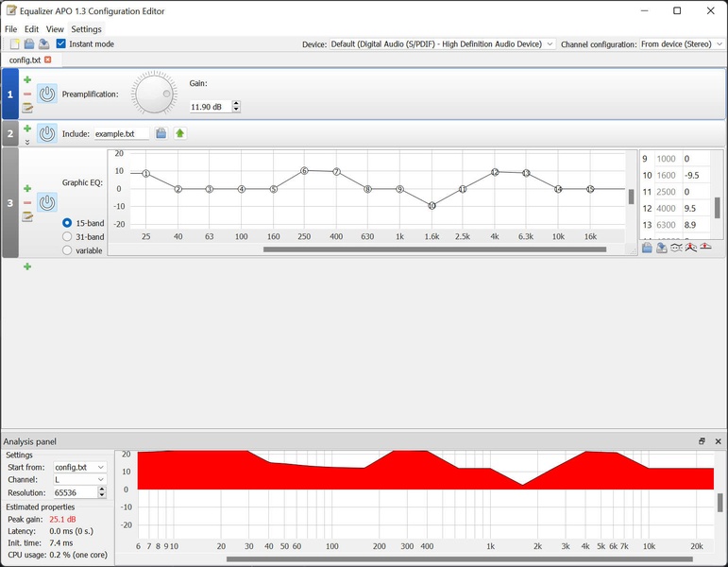The height and width of the screenshot is (567, 728).
Task: Open the View menu
Action: pyautogui.click(x=55, y=29)
